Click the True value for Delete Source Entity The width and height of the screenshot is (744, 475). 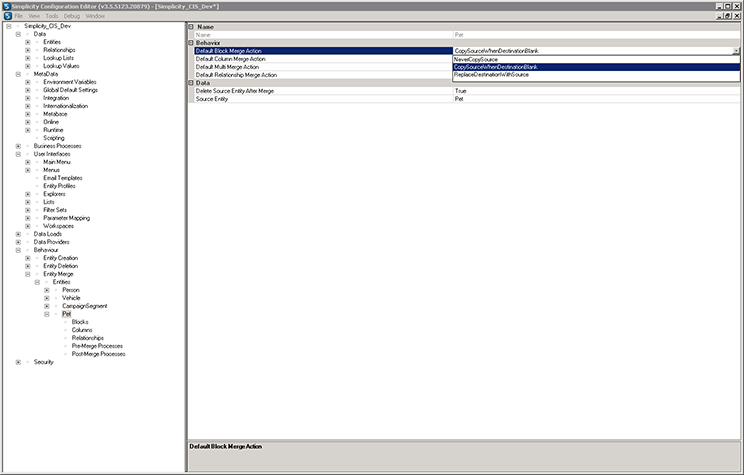pos(460,91)
